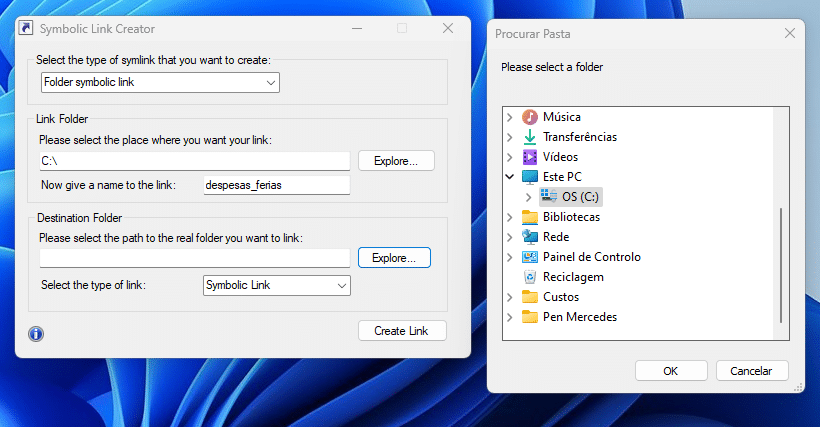The height and width of the screenshot is (427, 820).
Task: Select the Painel de Controlo icon
Action: 529,257
